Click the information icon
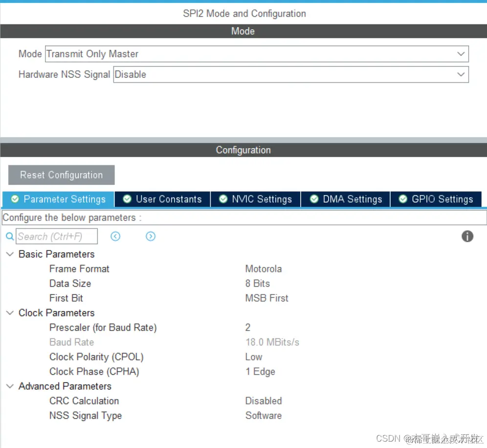 pos(467,236)
